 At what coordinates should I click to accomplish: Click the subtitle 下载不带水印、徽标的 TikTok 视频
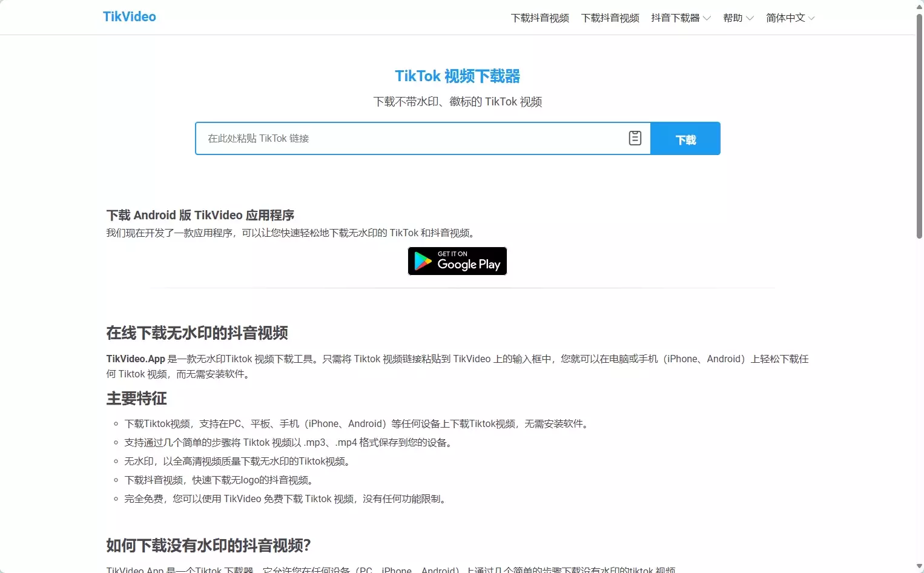coord(458,102)
